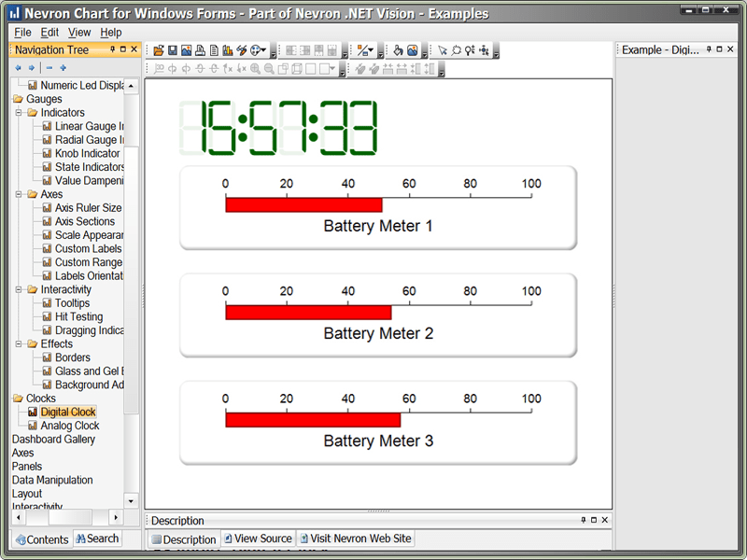The height and width of the screenshot is (560, 747).
Task: Open the View menu
Action: [x=79, y=32]
